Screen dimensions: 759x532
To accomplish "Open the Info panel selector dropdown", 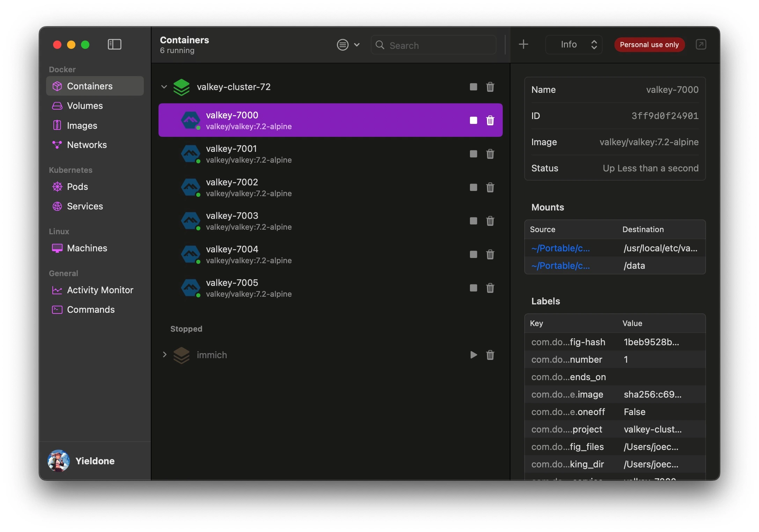I will 574,45.
